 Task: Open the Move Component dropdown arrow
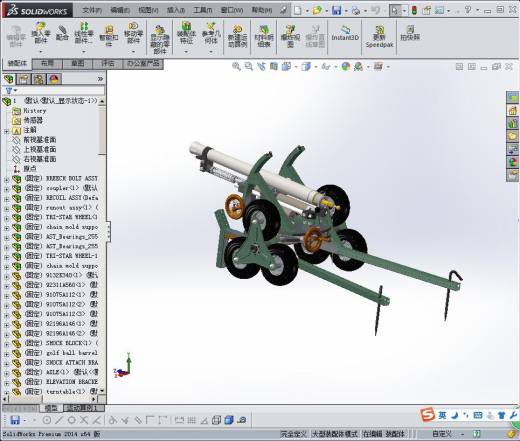[x=133, y=52]
